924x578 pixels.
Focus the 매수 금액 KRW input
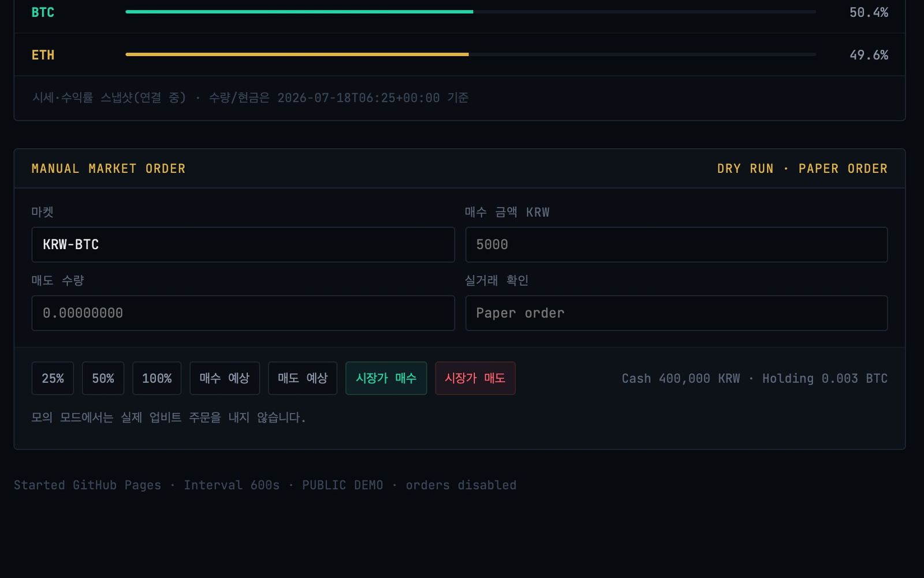tap(676, 244)
